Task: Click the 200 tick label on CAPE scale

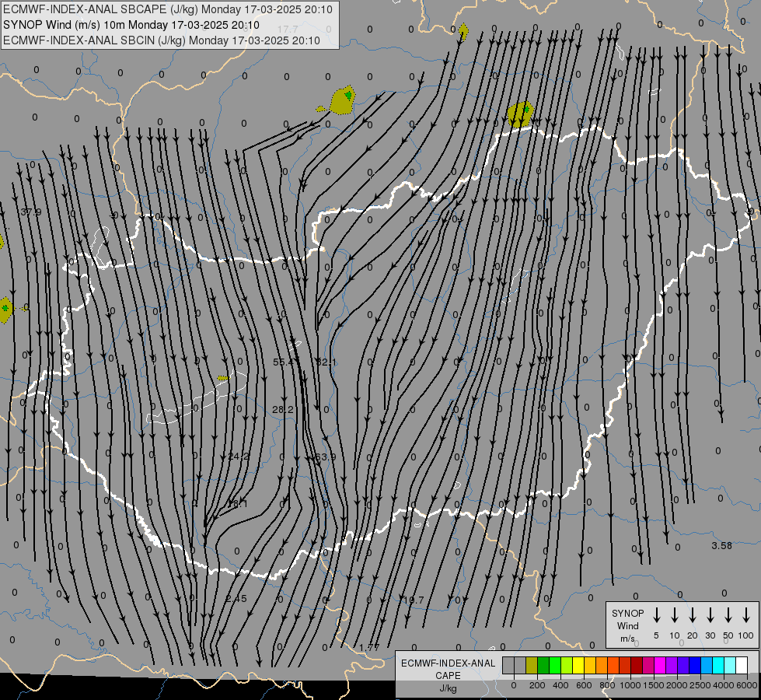Action: [537, 685]
